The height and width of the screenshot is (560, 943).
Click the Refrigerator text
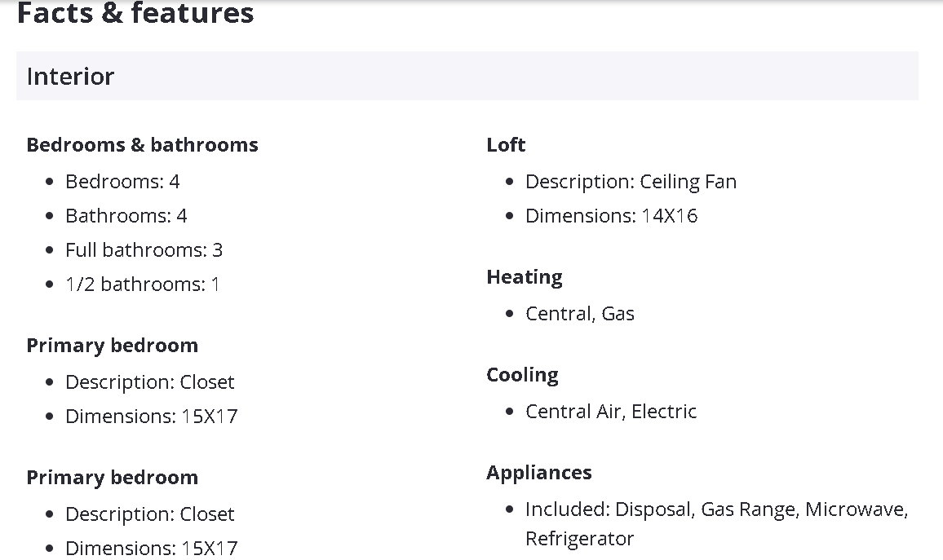(x=579, y=539)
